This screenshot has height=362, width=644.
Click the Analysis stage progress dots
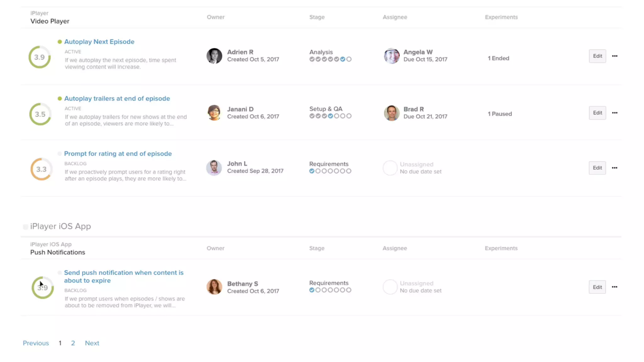pos(330,59)
